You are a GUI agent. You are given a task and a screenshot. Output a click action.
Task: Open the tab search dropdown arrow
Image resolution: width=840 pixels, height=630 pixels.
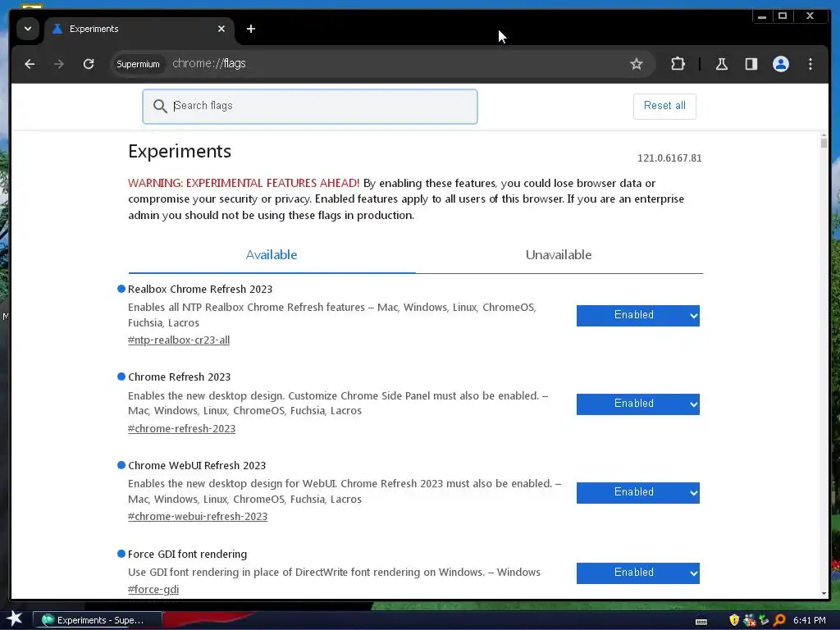pyautogui.click(x=28, y=29)
